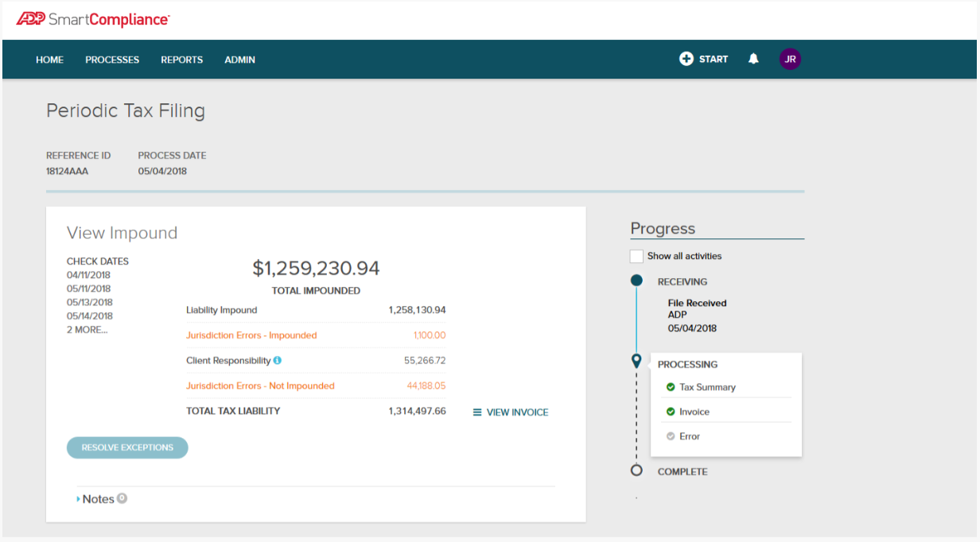
Task: Click the RESOLVE EXCEPTIONS button
Action: tap(127, 447)
